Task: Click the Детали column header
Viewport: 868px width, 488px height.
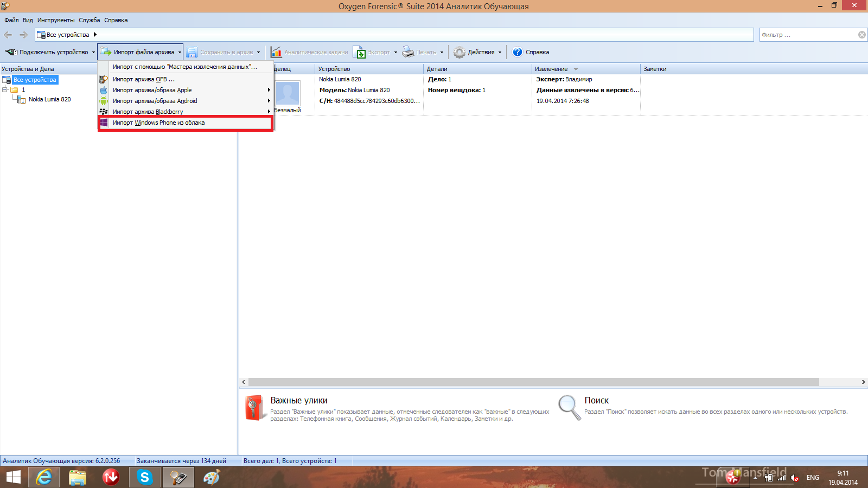Action: tap(477, 69)
